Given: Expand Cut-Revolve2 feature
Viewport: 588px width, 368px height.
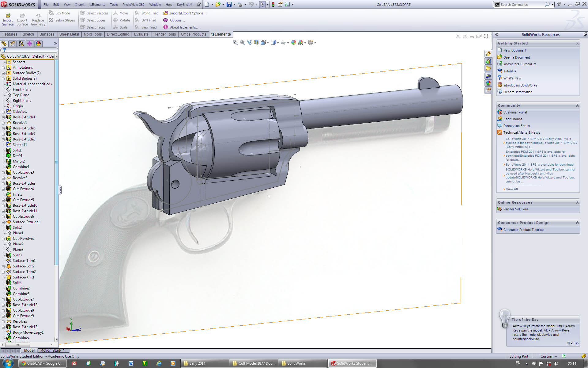Looking at the screenshot, I should tap(3, 239).
